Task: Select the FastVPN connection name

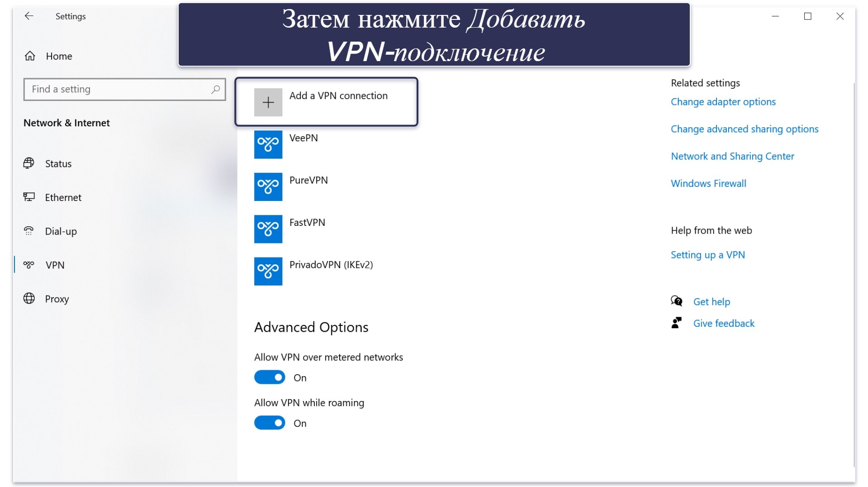Action: pyautogui.click(x=307, y=222)
